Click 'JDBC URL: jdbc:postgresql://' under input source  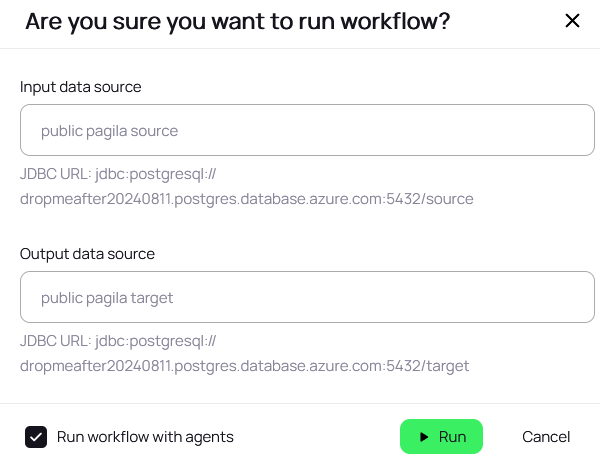coord(118,174)
